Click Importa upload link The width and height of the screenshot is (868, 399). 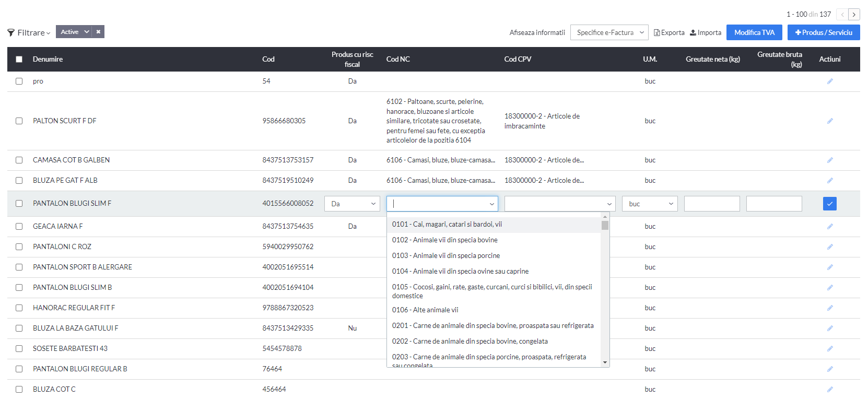click(706, 32)
